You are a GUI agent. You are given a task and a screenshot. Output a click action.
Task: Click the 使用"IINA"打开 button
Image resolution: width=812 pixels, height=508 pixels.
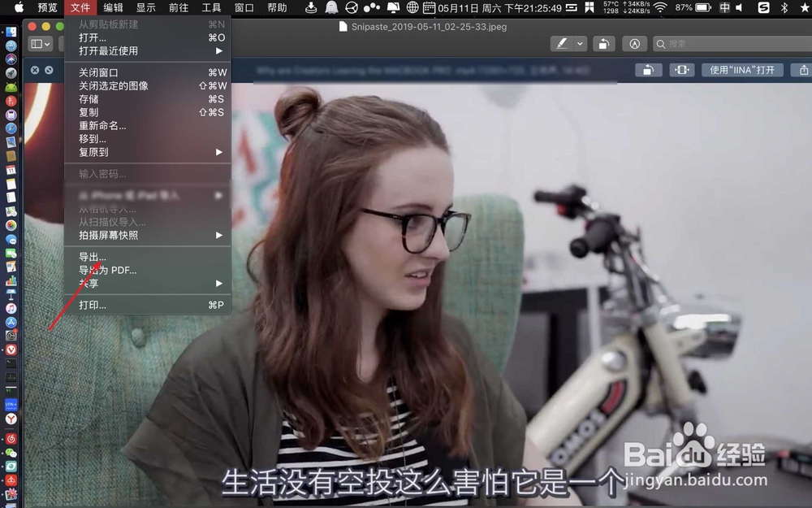(743, 70)
